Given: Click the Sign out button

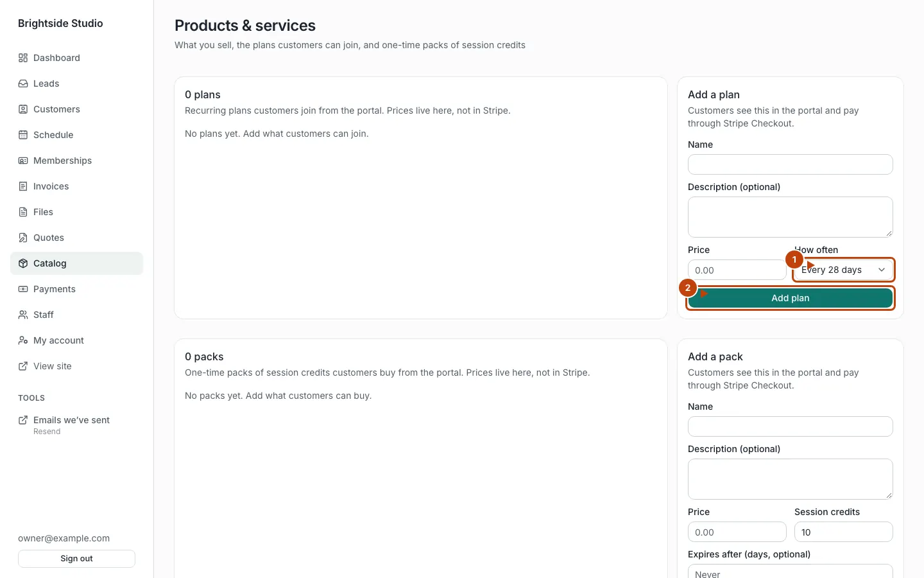Looking at the screenshot, I should tap(76, 559).
